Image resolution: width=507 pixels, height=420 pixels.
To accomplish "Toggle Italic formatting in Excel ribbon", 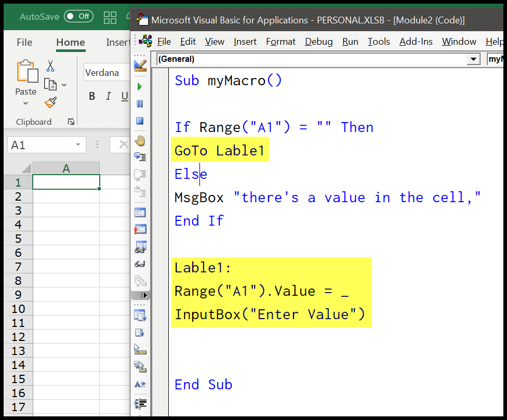I will 108,96.
